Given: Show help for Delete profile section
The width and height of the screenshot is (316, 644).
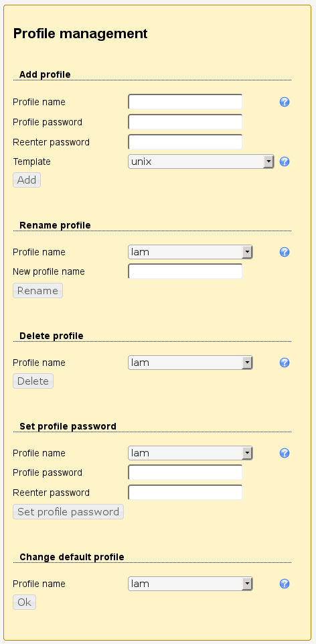Looking at the screenshot, I should [x=285, y=363].
